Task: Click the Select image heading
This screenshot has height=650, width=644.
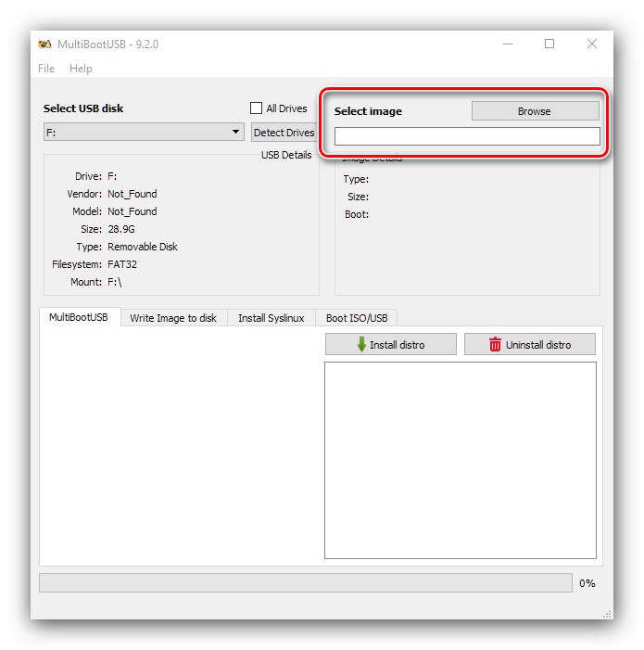Action: point(368,111)
